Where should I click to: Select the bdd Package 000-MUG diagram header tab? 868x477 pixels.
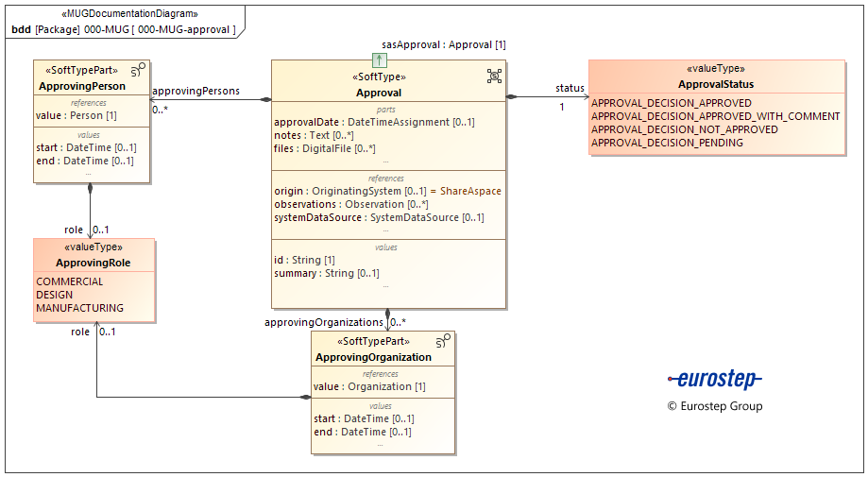click(x=123, y=30)
